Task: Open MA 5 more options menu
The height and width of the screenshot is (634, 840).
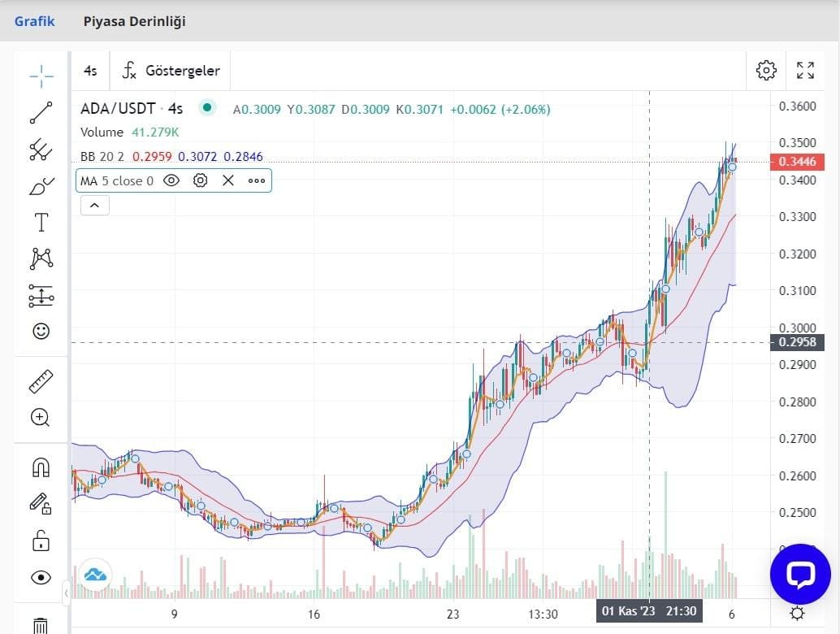Action: (257, 180)
